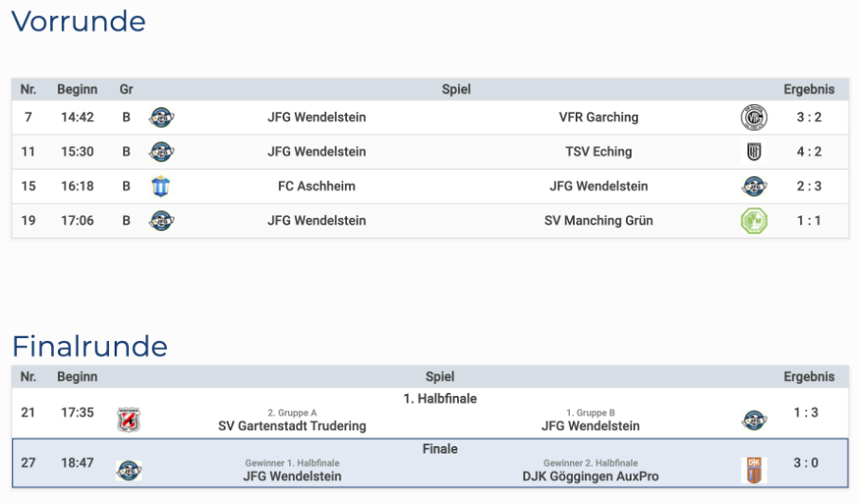Click the TSV Eching club crest
Screen dimensions: 861x504
(x=754, y=152)
